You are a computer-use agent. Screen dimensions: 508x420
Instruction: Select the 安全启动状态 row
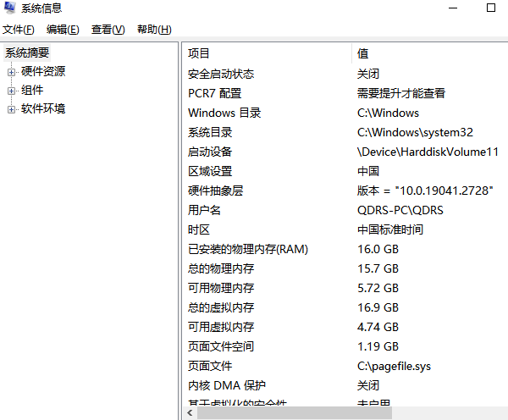(345, 74)
